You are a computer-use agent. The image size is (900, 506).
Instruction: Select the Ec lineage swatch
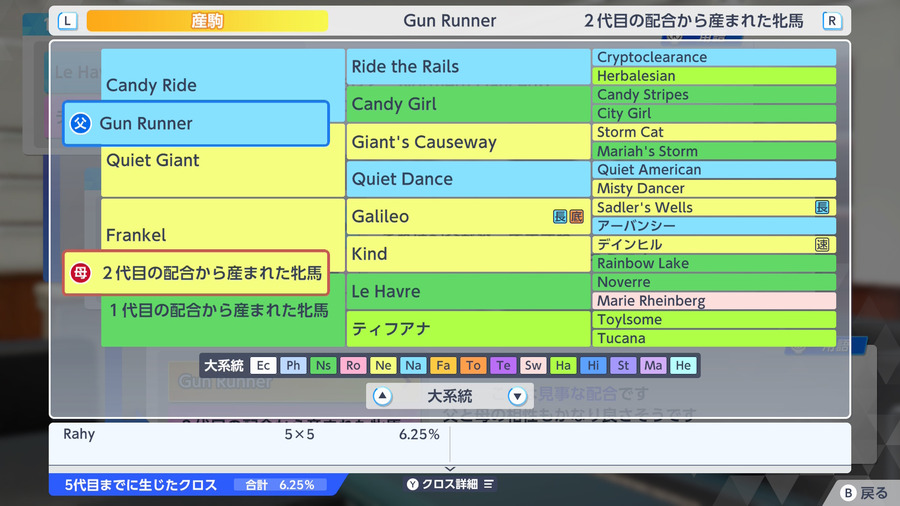pos(263,365)
